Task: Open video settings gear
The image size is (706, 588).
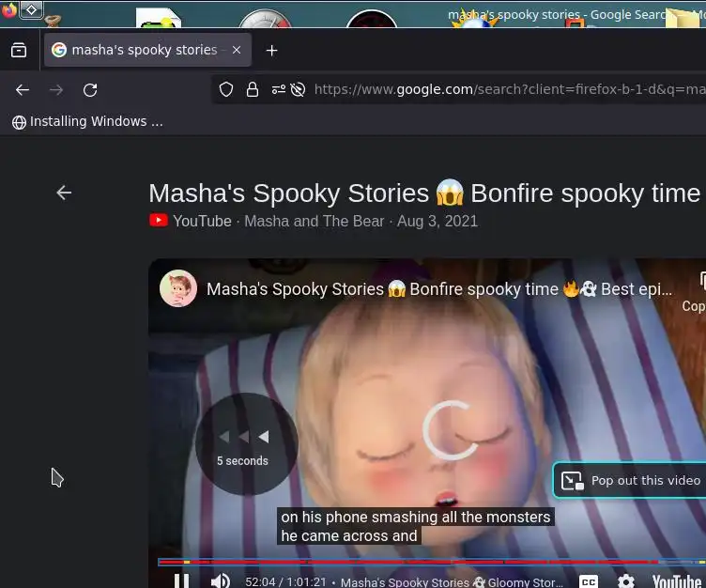Action: (626, 581)
